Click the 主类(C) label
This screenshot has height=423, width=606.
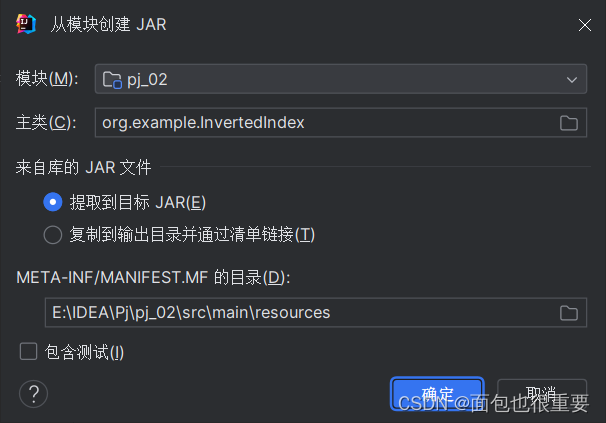coord(46,123)
